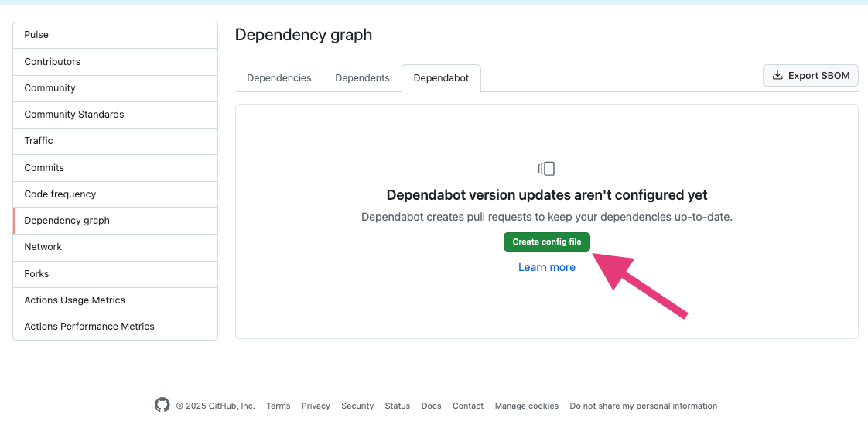Open the Docs footer link
Image resolution: width=868 pixels, height=432 pixels.
[x=431, y=406]
